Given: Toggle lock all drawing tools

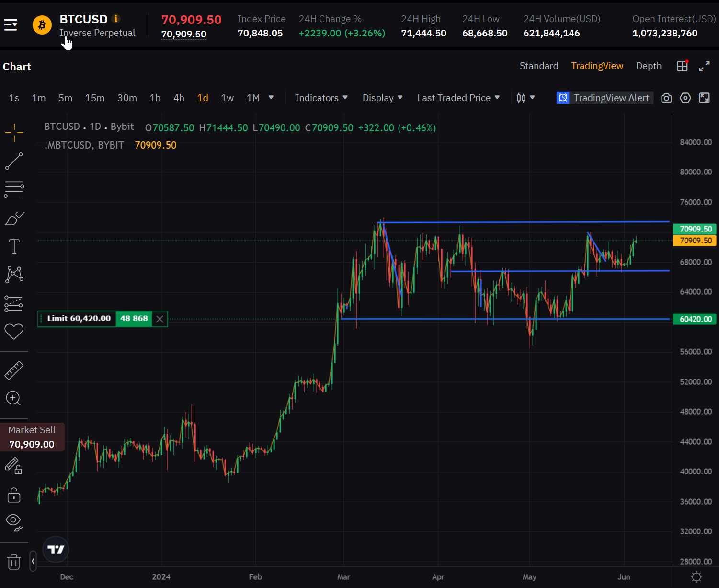Looking at the screenshot, I should [x=14, y=495].
